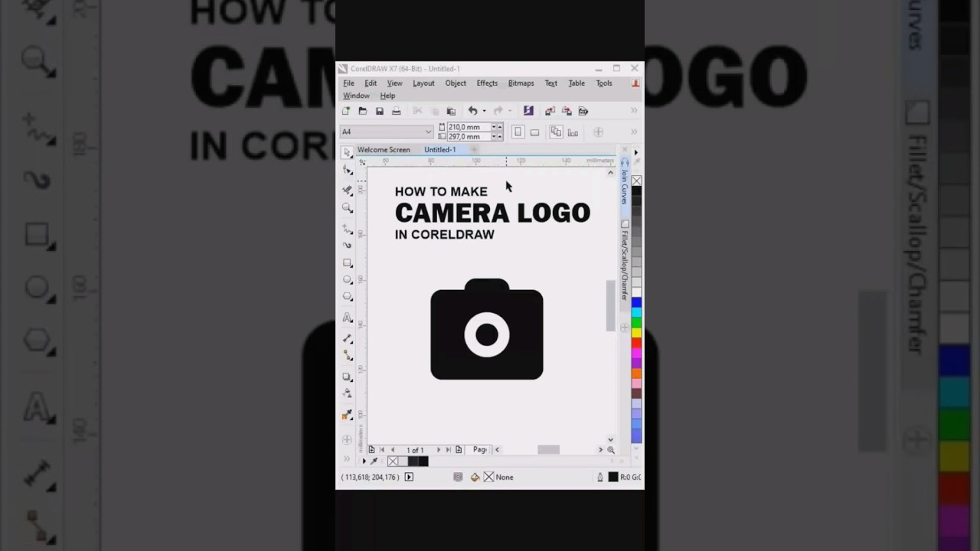Open the File menu
This screenshot has height=551, width=980.
click(348, 83)
